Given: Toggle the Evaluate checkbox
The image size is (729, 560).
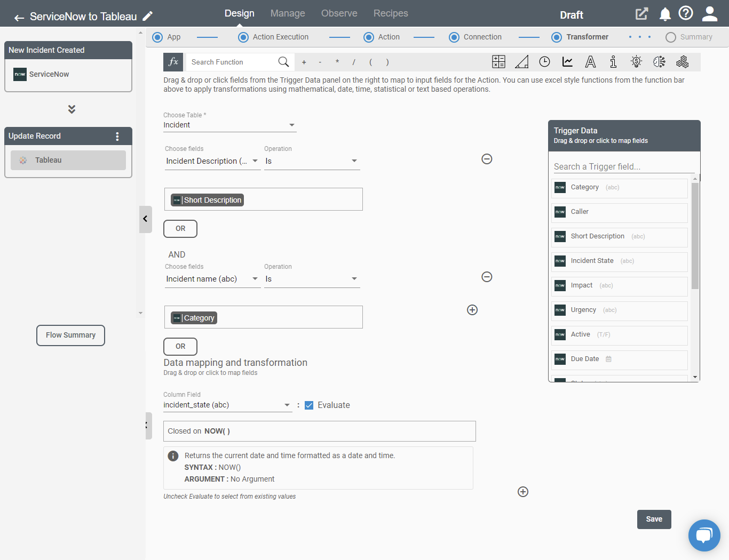Looking at the screenshot, I should (x=309, y=405).
